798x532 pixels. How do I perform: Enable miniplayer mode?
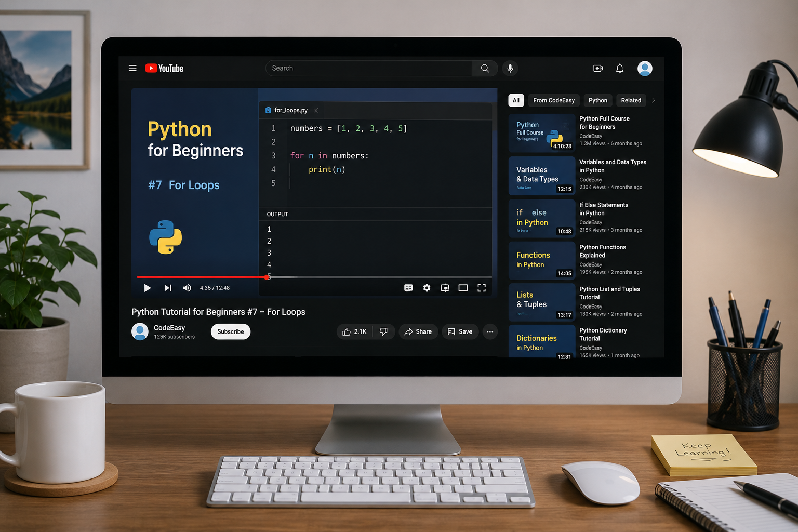[x=445, y=288]
